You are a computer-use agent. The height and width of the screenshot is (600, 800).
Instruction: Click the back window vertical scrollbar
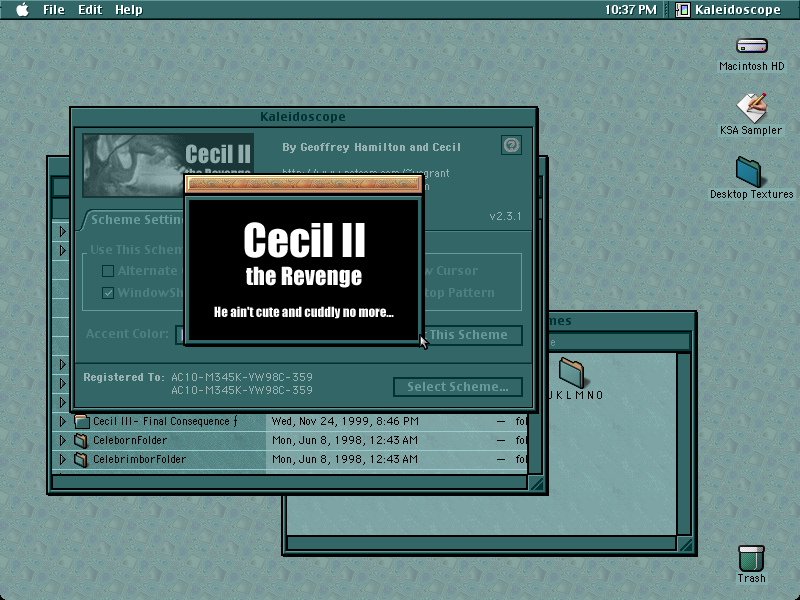pos(684,444)
